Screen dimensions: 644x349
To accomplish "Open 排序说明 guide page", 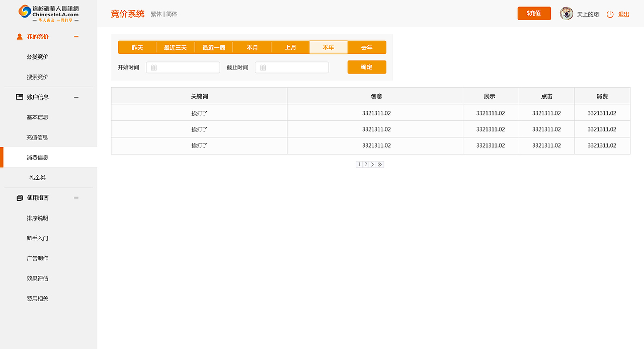I will pos(38,218).
